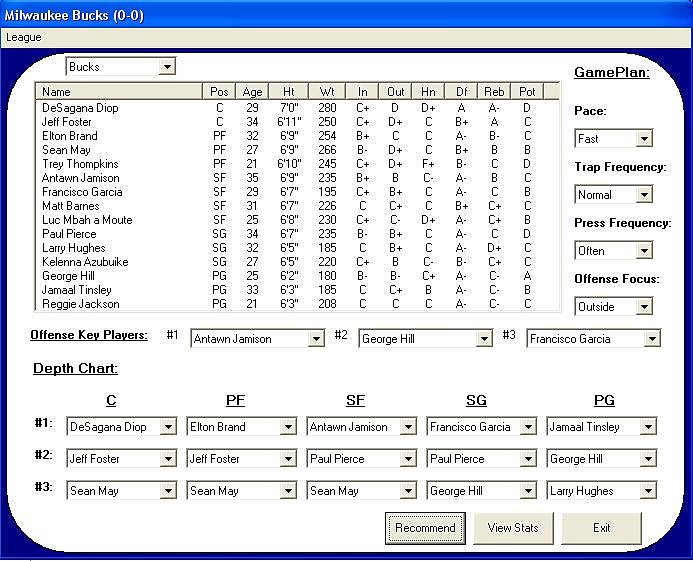The image size is (693, 561).
Task: Open #2 C dropdown showing Jeff Foster
Action: click(x=122, y=458)
